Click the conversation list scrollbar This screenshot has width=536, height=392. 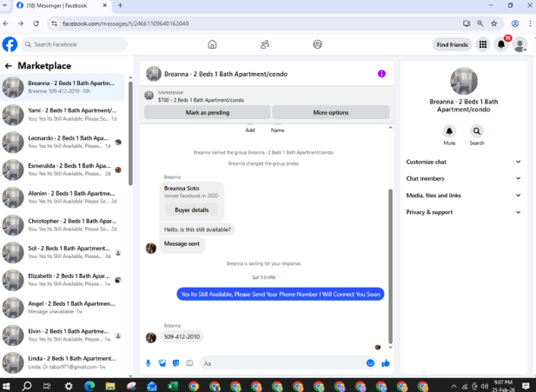point(130,133)
